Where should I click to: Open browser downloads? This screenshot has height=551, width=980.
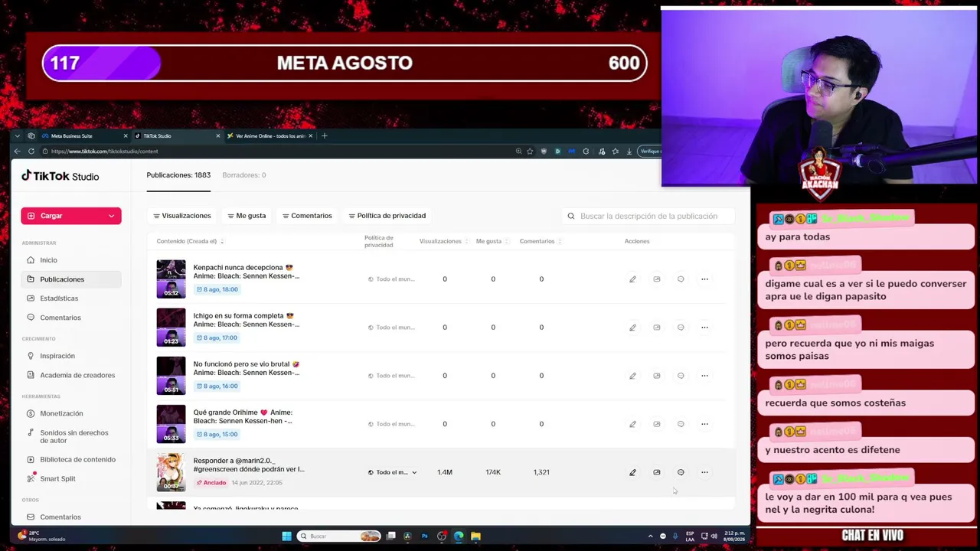629,152
